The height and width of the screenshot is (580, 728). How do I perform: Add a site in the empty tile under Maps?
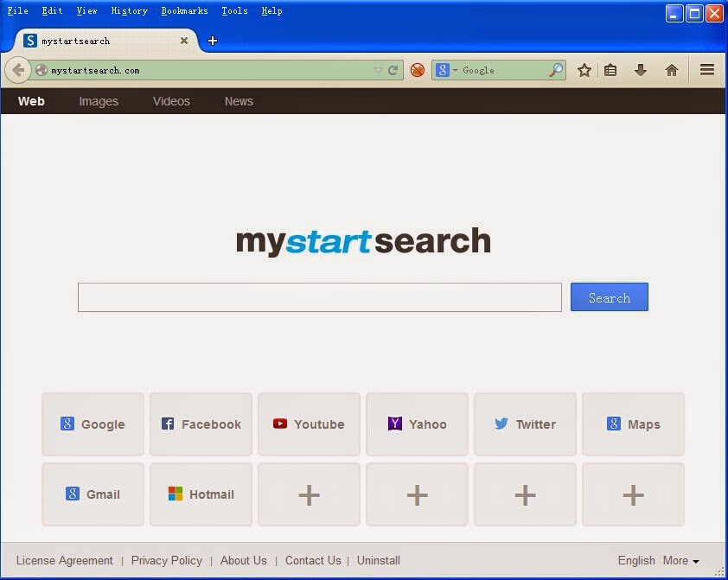coord(633,494)
